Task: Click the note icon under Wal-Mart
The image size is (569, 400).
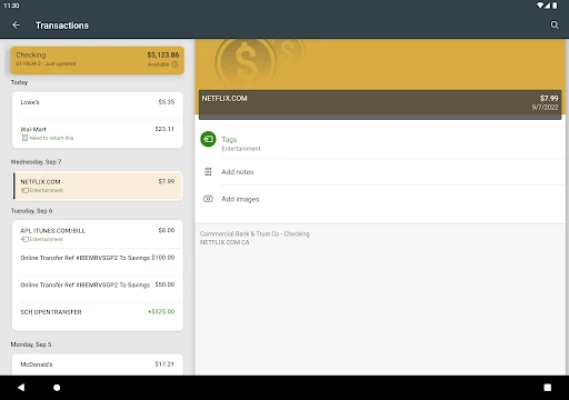Action: coord(25,138)
